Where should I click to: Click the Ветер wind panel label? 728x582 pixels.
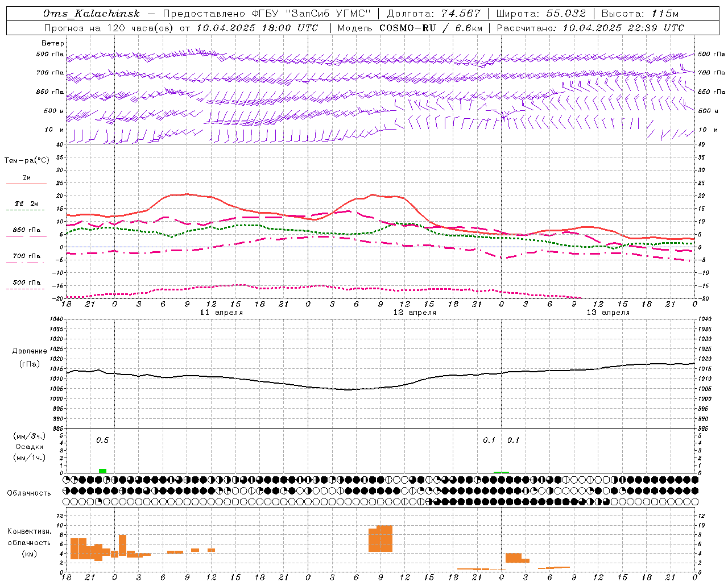point(53,43)
